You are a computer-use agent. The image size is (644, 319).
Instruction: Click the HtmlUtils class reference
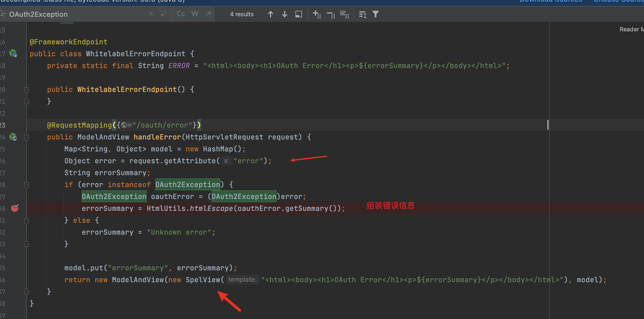pos(166,208)
